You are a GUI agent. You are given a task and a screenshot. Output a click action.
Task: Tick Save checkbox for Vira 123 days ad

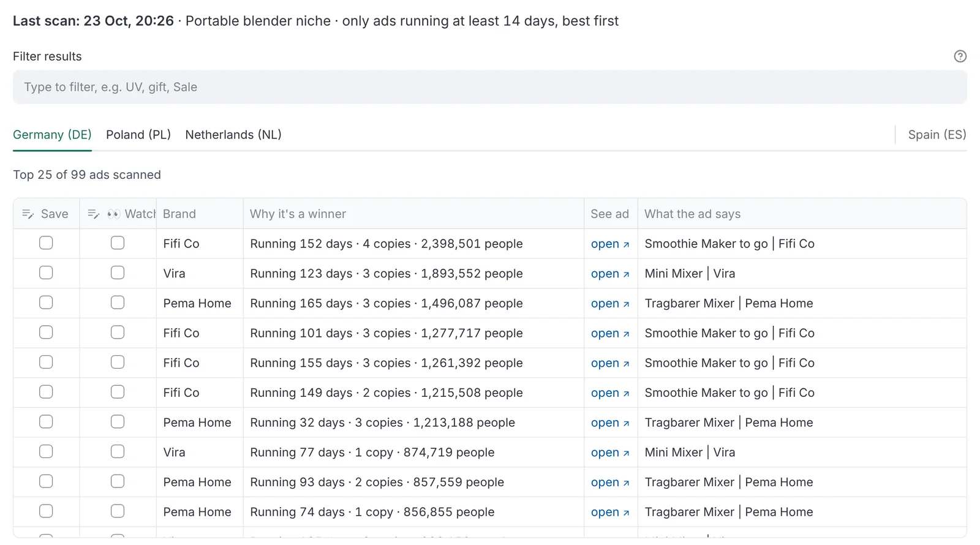click(46, 273)
